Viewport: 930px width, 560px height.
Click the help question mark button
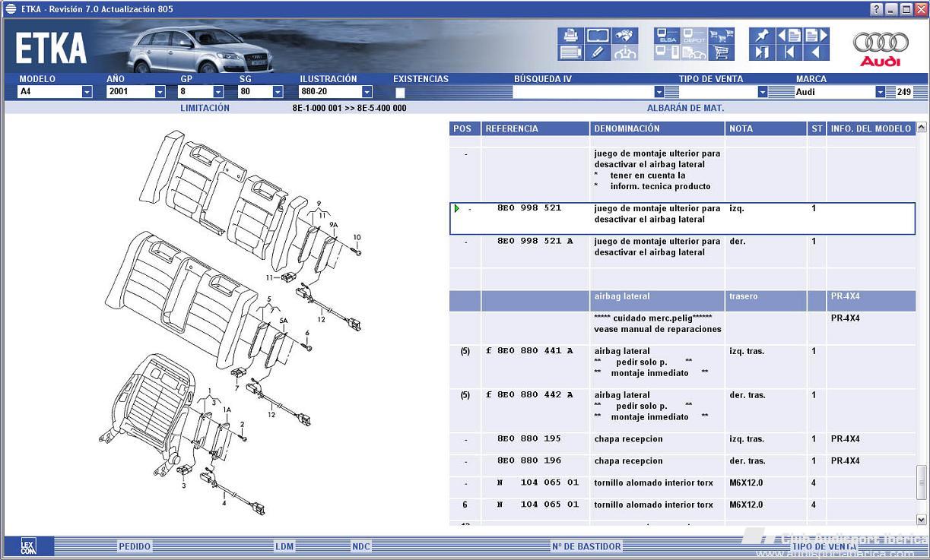(877, 9)
